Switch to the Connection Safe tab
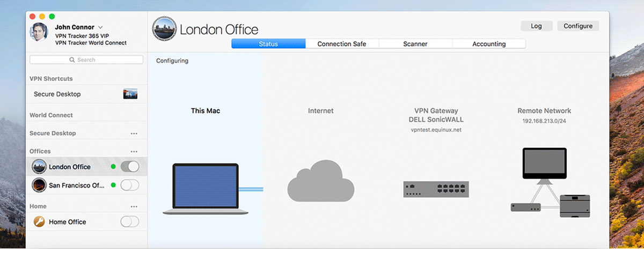This screenshot has width=644, height=268. point(342,44)
